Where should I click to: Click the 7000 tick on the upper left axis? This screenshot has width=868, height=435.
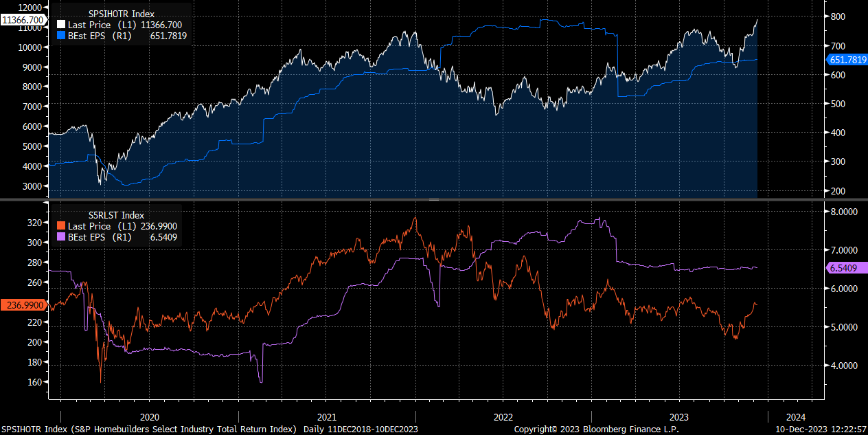(34, 107)
